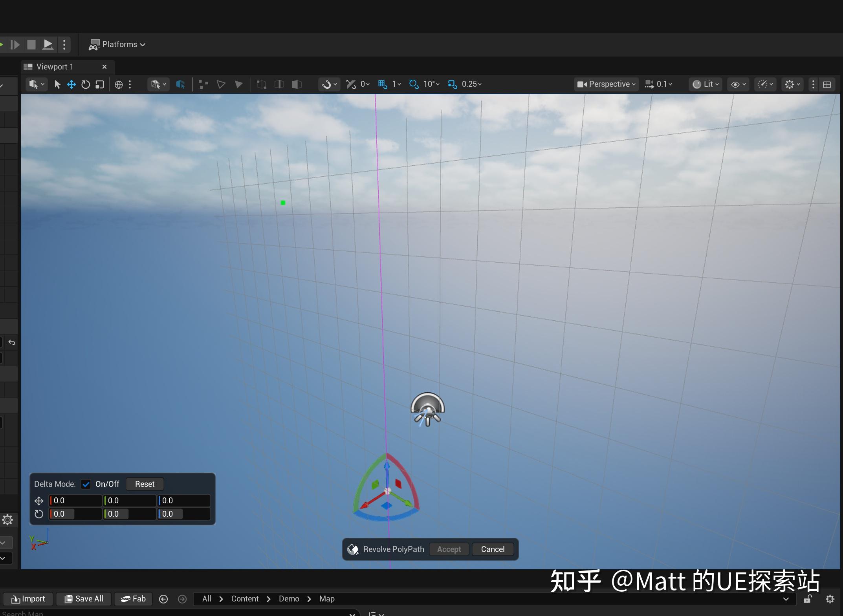Toggle world/local coordinate system globe icon
The height and width of the screenshot is (616, 843).
point(118,84)
